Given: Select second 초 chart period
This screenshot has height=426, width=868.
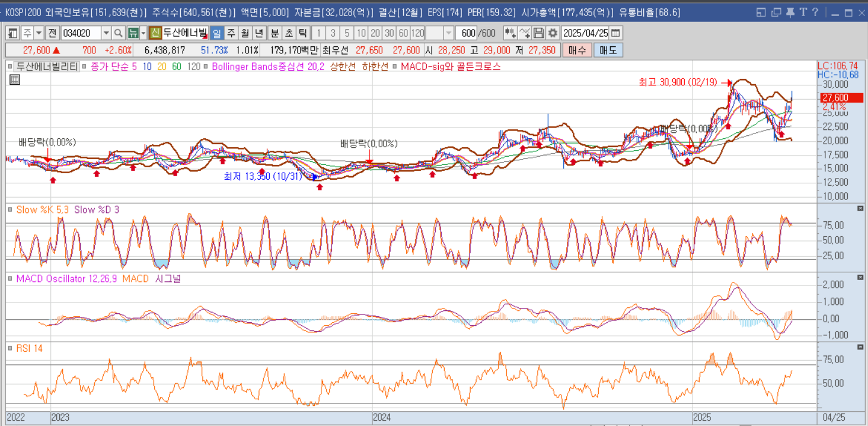Looking at the screenshot, I should coord(289,33).
